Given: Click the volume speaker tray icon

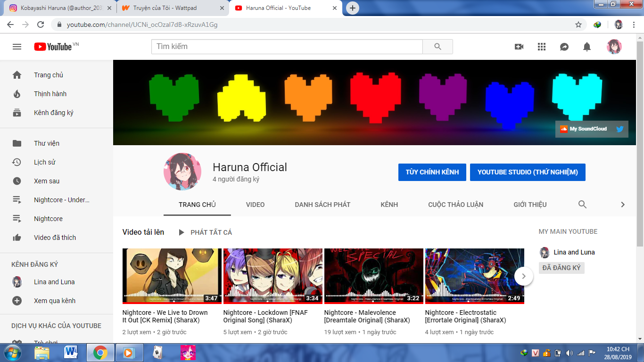Looking at the screenshot, I should 570,353.
